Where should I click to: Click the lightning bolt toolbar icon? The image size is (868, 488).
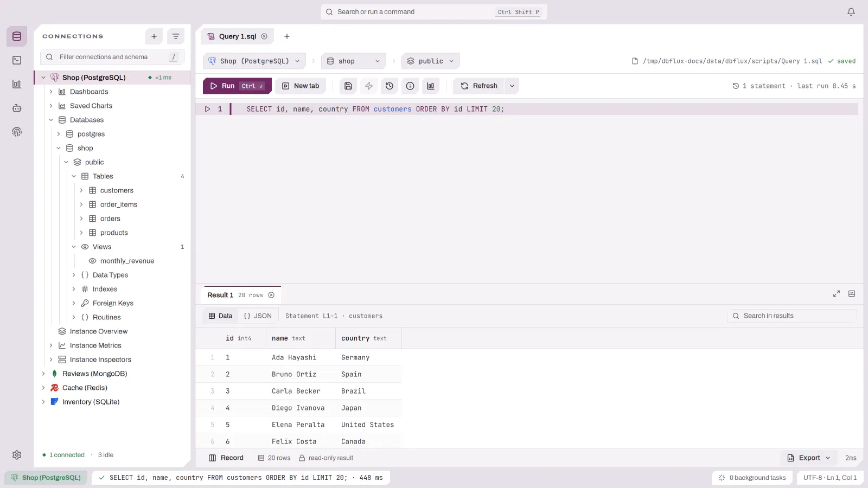click(369, 86)
